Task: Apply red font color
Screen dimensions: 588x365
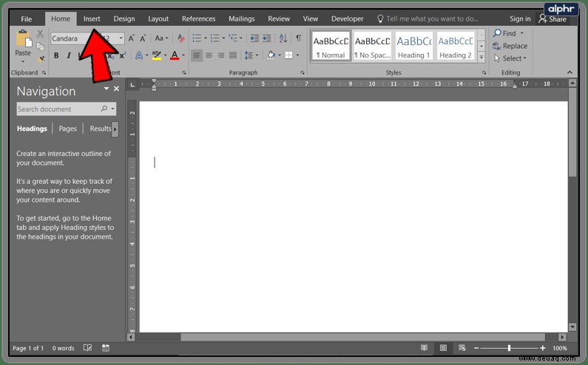Action: pyautogui.click(x=175, y=55)
